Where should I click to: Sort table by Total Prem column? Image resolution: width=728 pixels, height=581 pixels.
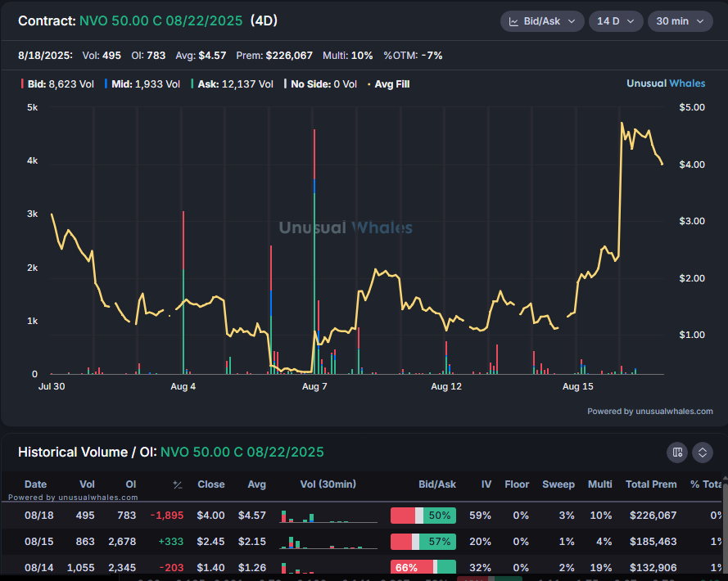651,484
